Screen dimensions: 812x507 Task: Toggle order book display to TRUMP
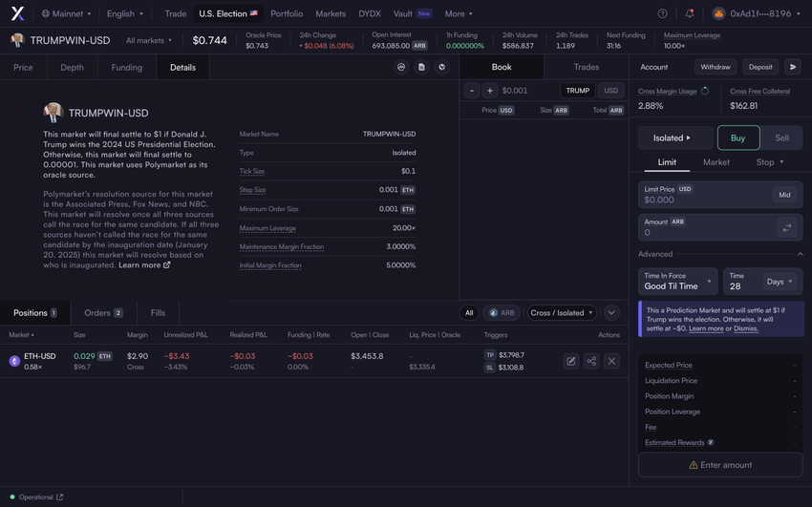tap(577, 91)
